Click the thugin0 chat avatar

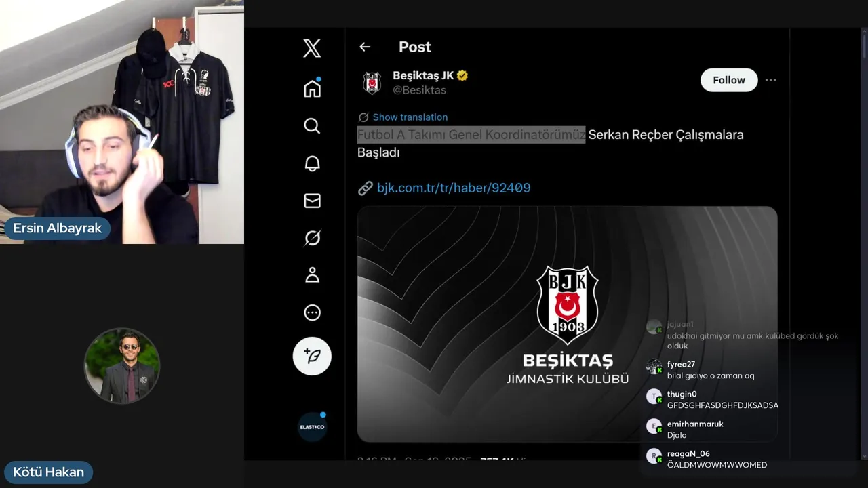654,396
